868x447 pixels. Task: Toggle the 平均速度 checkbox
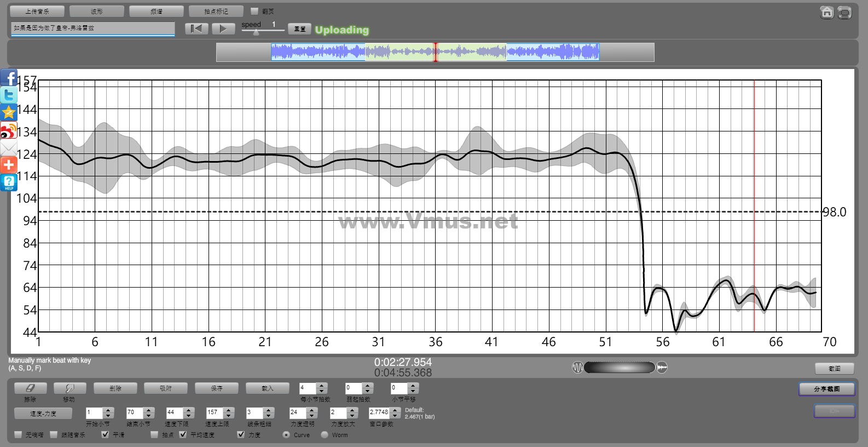click(x=183, y=434)
